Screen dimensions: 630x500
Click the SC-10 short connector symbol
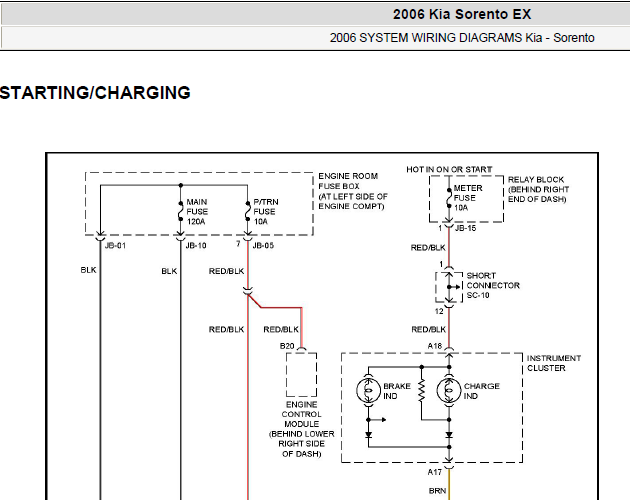click(449, 287)
